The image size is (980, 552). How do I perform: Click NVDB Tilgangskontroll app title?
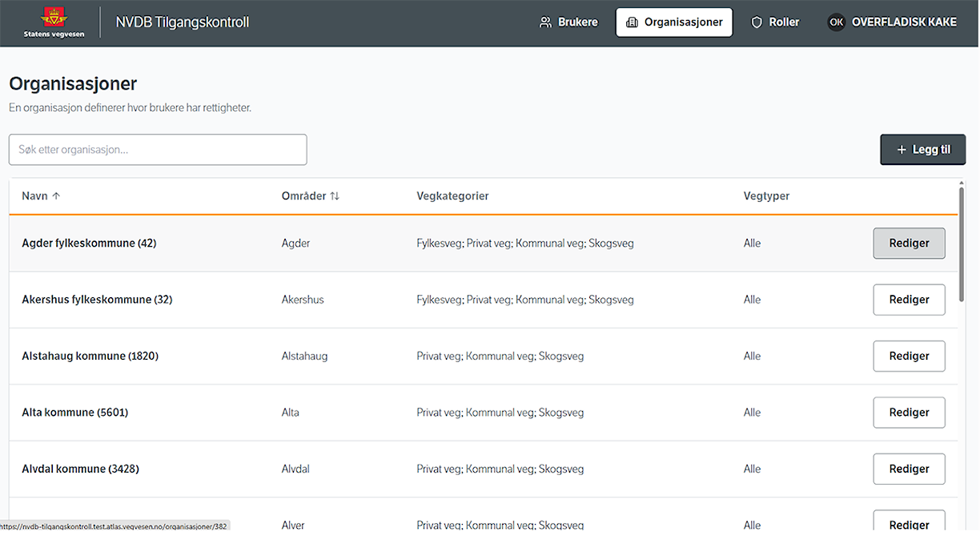coord(183,22)
